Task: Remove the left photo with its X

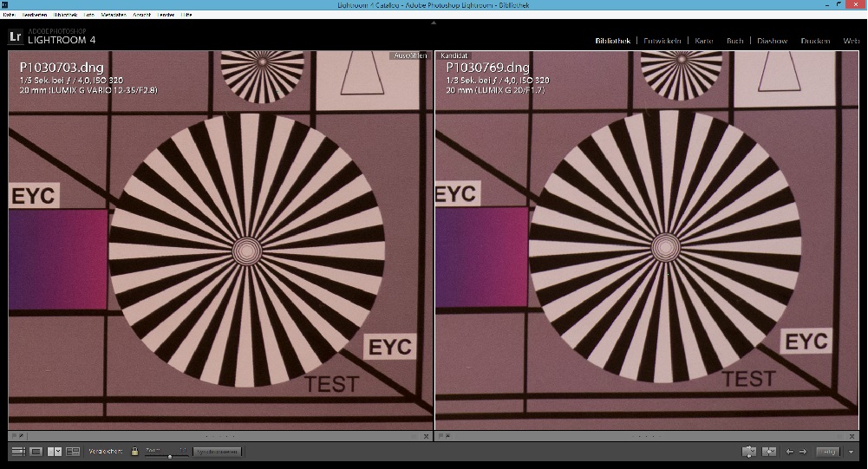Action: click(427, 436)
